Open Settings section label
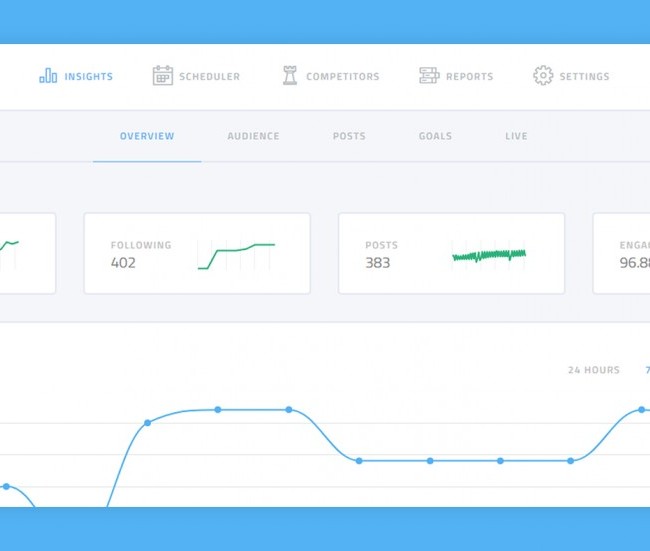Screen dimensions: 650x551 585,77
